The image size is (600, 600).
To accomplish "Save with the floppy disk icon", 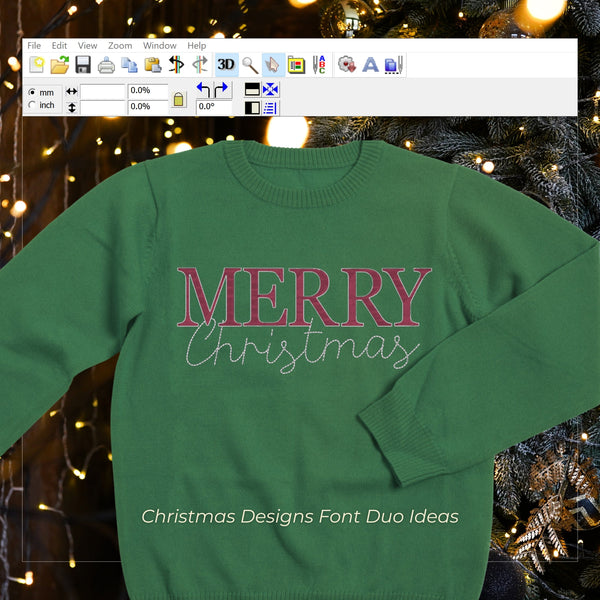I will 83,65.
